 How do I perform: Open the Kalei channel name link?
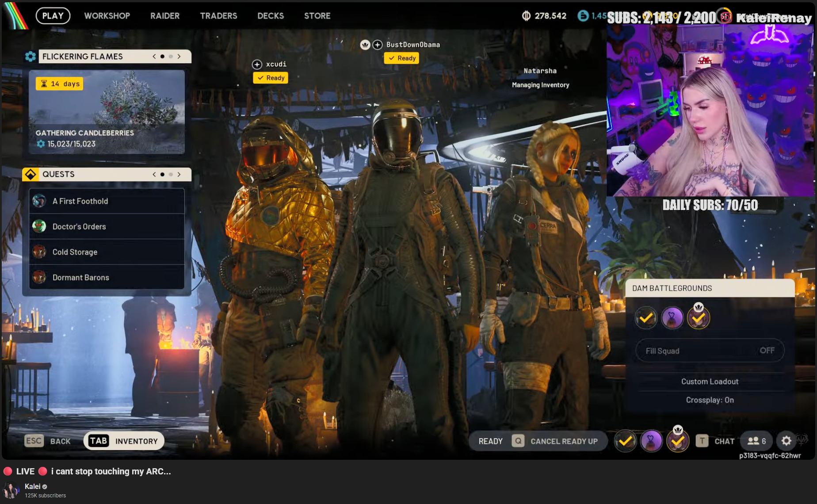pos(33,486)
